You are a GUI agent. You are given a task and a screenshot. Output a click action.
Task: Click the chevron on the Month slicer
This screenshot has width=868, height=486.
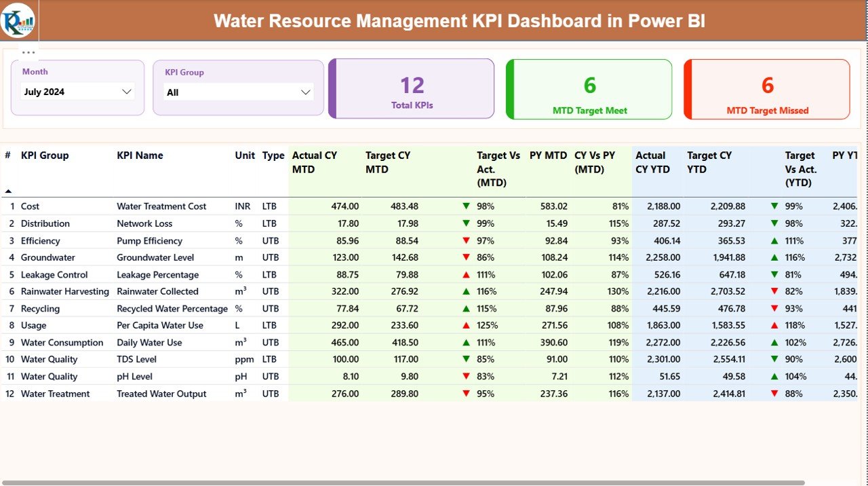[x=126, y=91]
